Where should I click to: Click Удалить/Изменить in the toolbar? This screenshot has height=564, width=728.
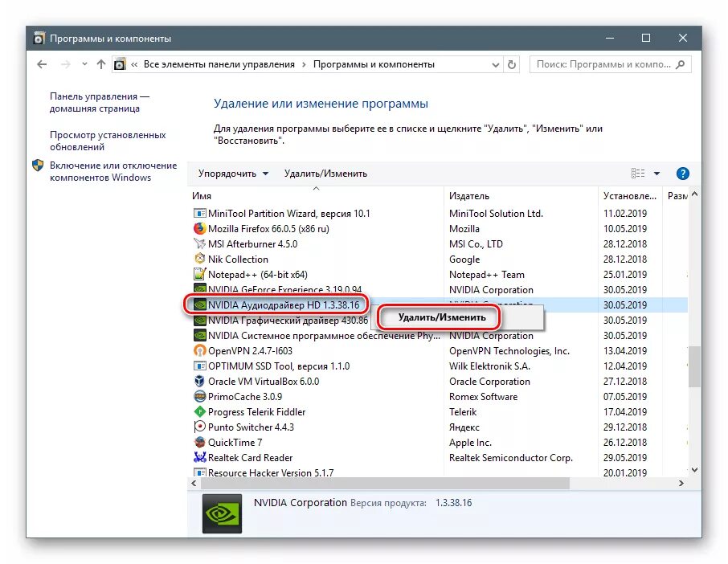(325, 174)
